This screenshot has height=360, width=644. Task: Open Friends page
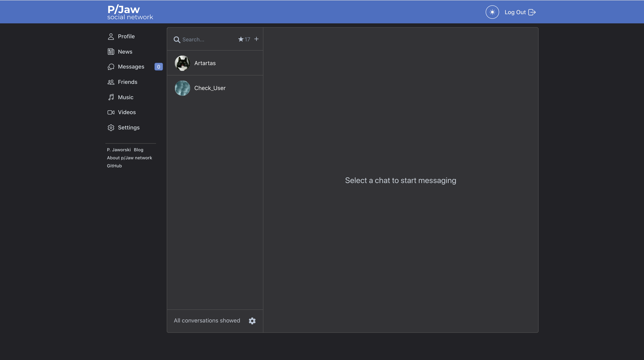tap(122, 82)
